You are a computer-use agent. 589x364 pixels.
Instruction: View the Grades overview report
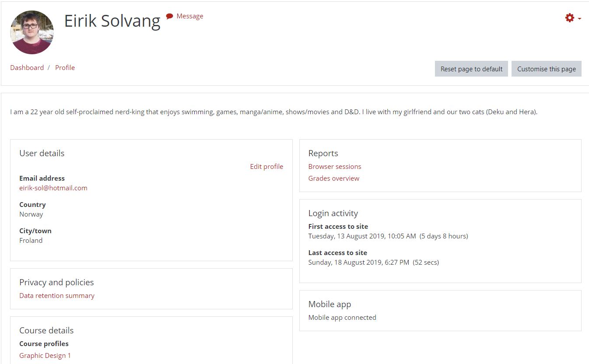point(333,178)
